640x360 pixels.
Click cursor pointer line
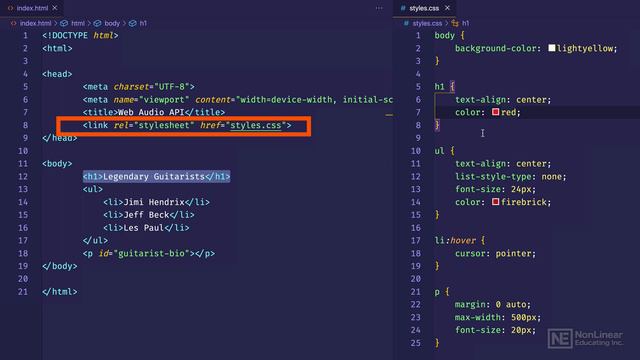coord(496,253)
